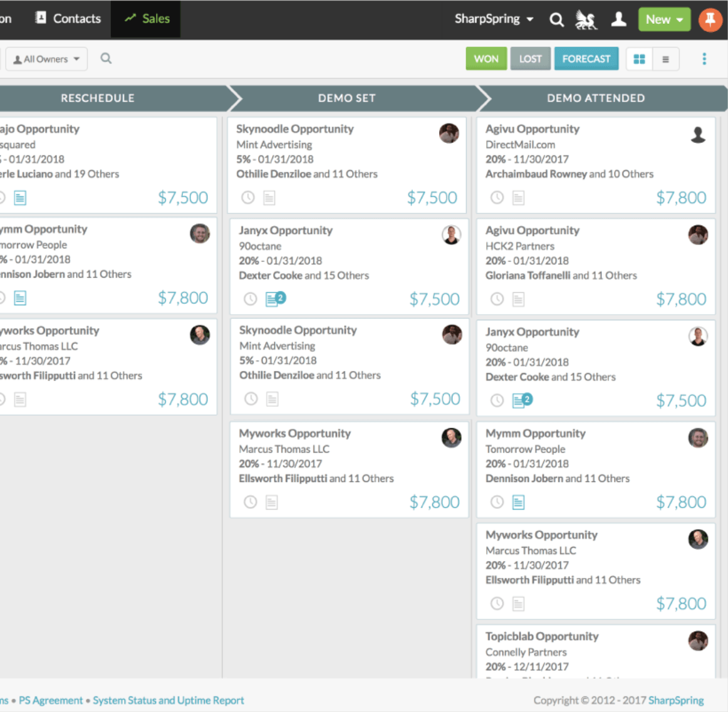Expand the All Owners dropdown

pyautogui.click(x=46, y=59)
